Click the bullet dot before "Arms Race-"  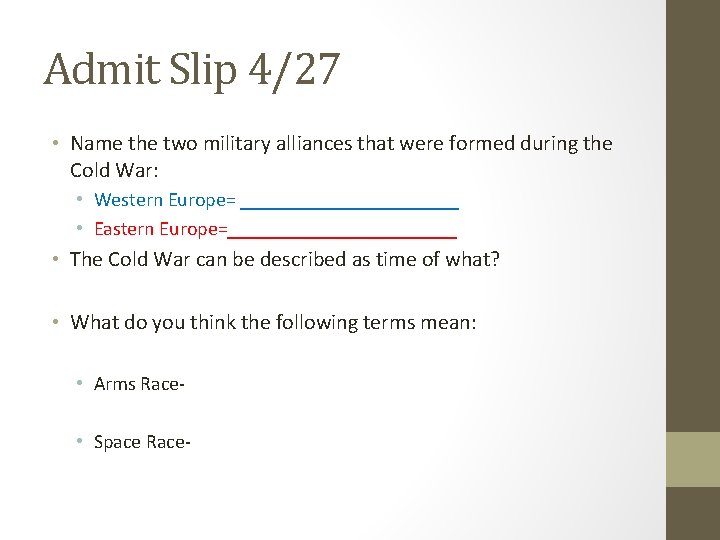[80, 383]
